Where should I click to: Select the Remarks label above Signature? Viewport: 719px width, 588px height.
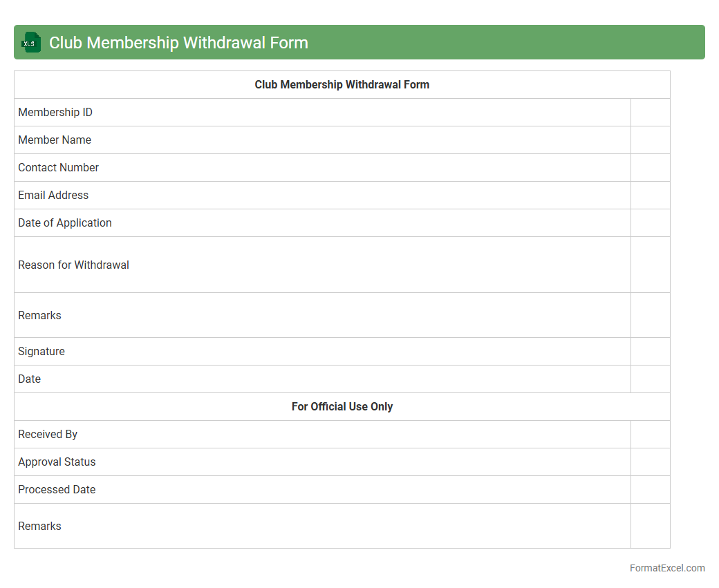[40, 316]
